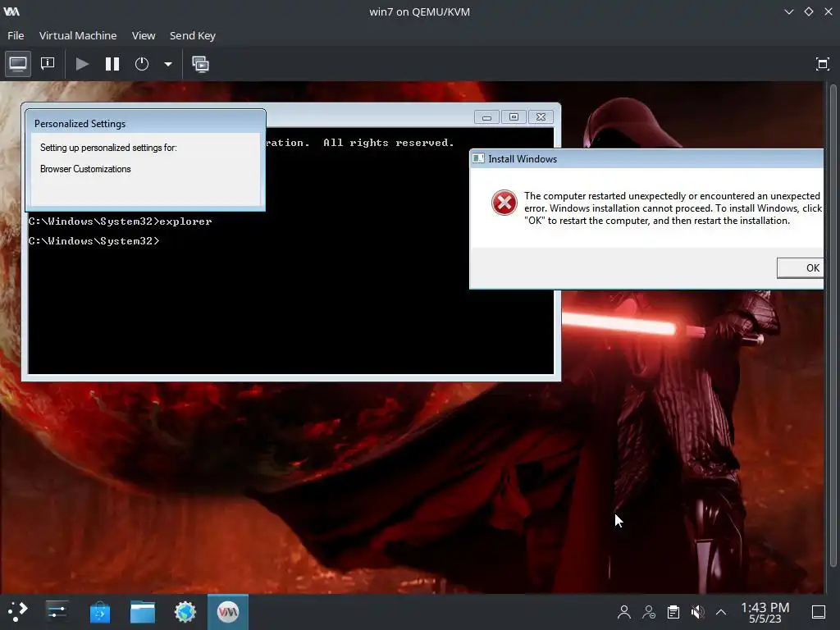840x630 pixels.
Task: Expand hidden system tray icons
Action: [721, 612]
